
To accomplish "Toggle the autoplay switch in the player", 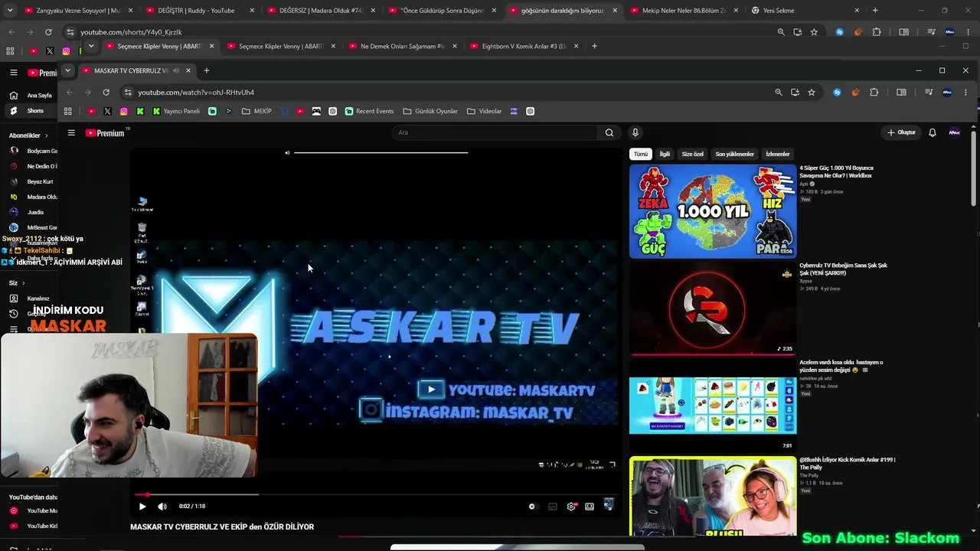I will point(534,507).
